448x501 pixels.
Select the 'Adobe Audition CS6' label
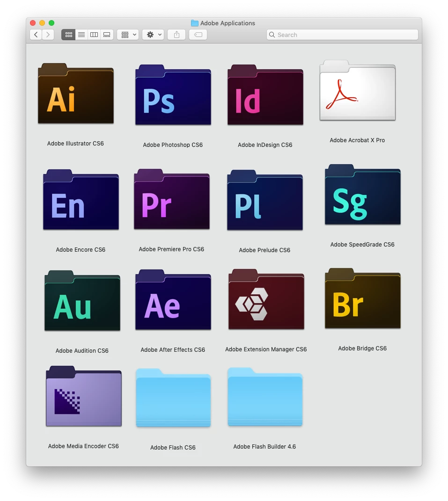pos(82,350)
